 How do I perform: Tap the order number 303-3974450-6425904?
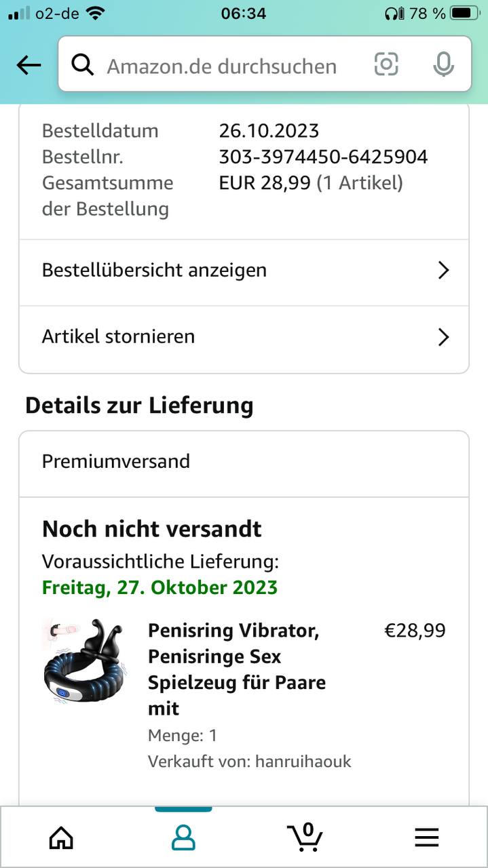pos(323,157)
